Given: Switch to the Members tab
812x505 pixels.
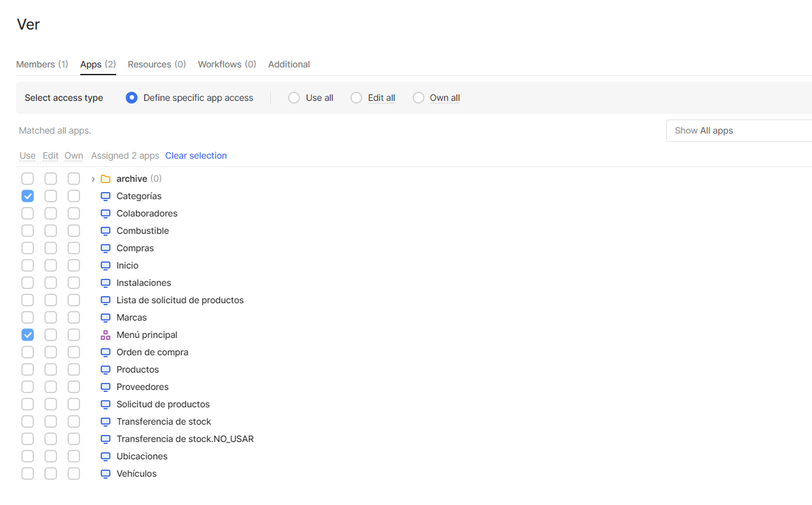Looking at the screenshot, I should [x=42, y=64].
